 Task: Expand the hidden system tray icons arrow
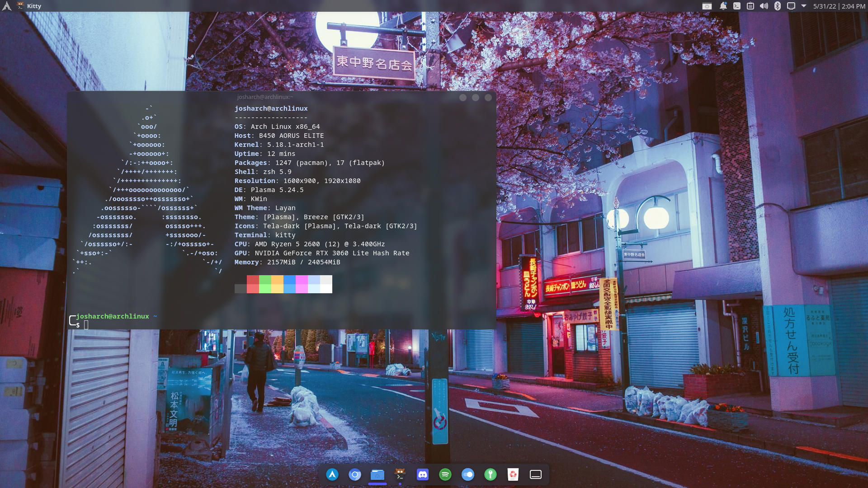804,6
